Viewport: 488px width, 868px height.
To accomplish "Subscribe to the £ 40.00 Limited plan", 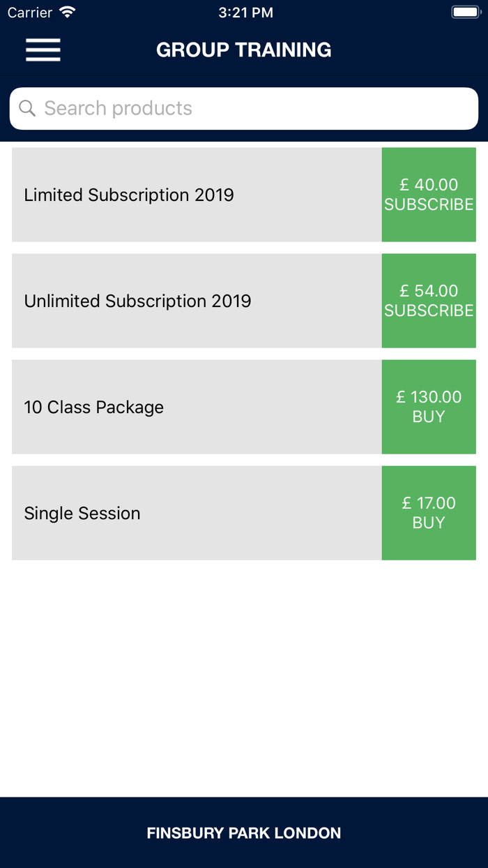I will [x=429, y=195].
